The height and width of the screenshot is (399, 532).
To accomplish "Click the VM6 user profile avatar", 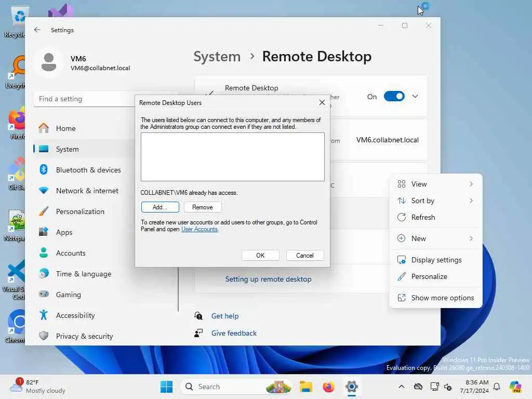I will (x=49, y=62).
